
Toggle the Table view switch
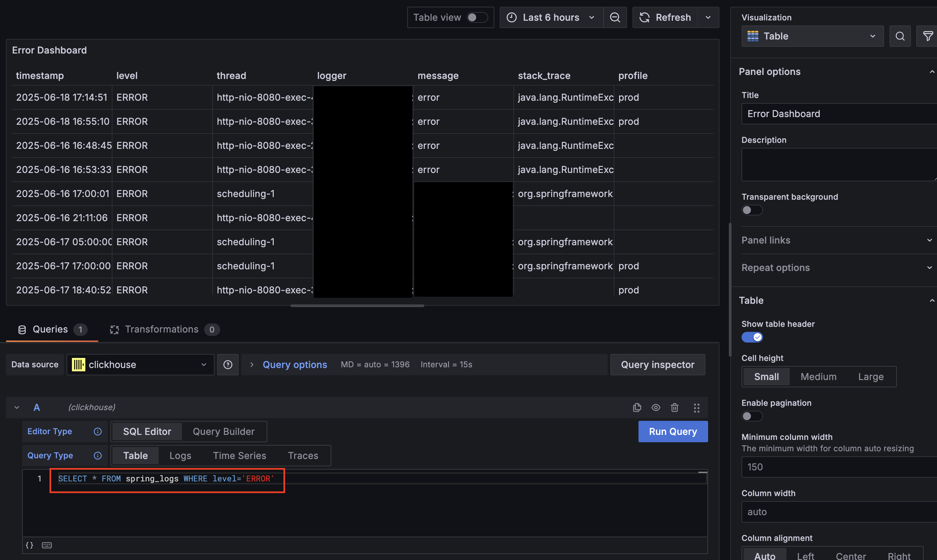coord(477,17)
